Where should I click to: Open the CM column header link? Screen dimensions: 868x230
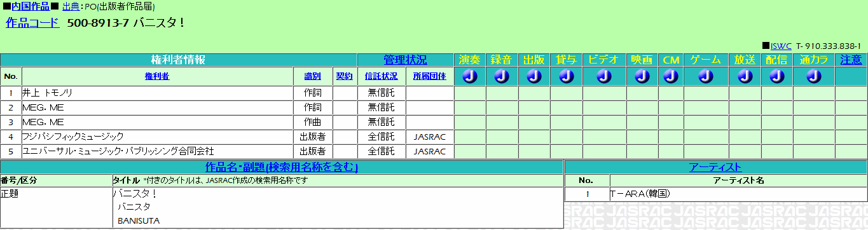[x=671, y=60]
